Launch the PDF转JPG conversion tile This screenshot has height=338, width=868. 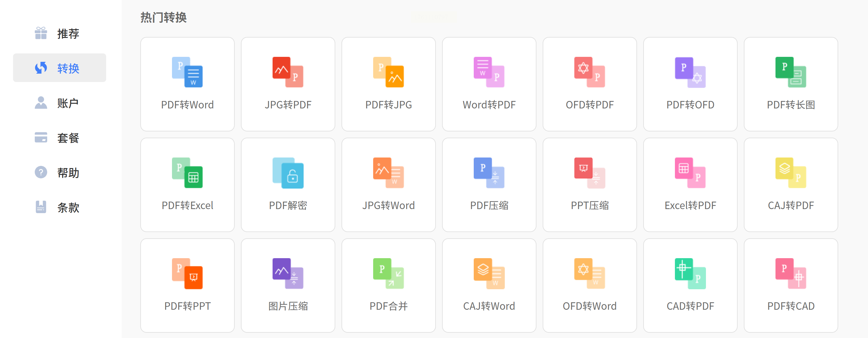388,84
